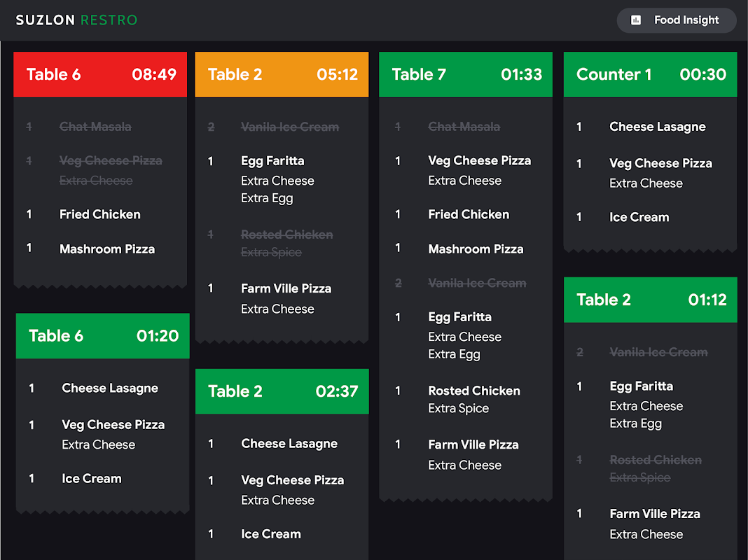
Task: Mark Cheese Lasagne done in Counter 1 order
Action: (657, 127)
